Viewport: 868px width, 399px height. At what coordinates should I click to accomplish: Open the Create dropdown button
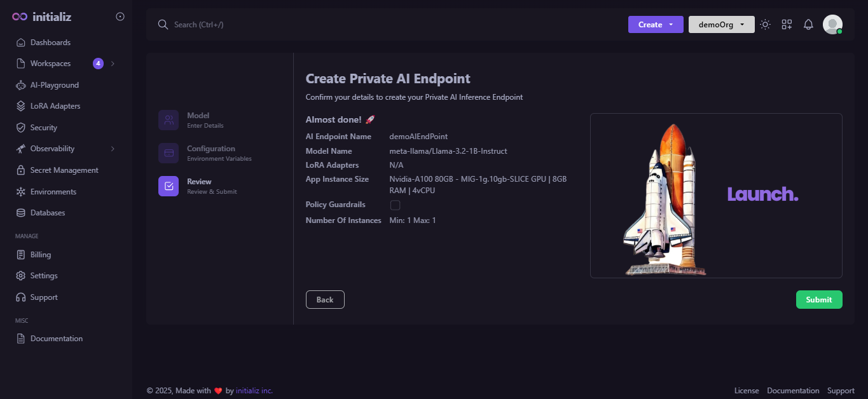656,25
